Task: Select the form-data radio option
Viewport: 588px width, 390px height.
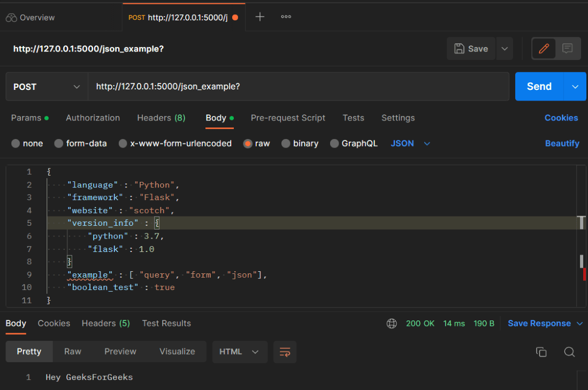Action: click(58, 143)
